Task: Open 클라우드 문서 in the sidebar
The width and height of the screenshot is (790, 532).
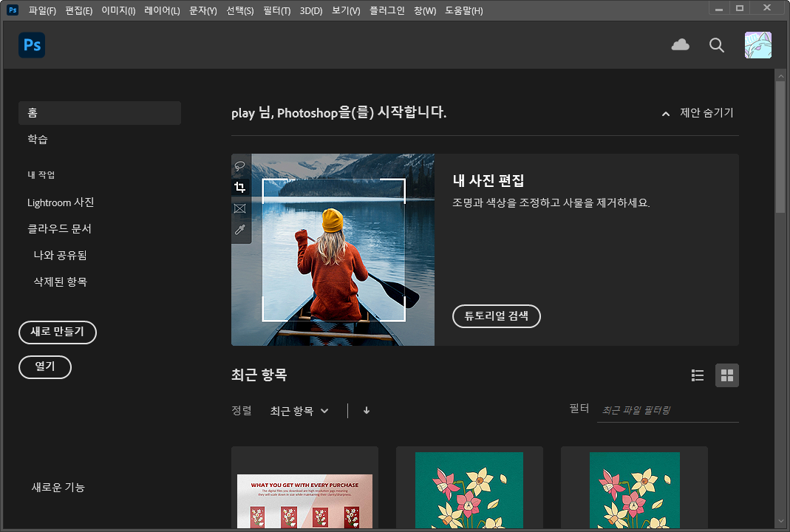Action: pos(59,229)
